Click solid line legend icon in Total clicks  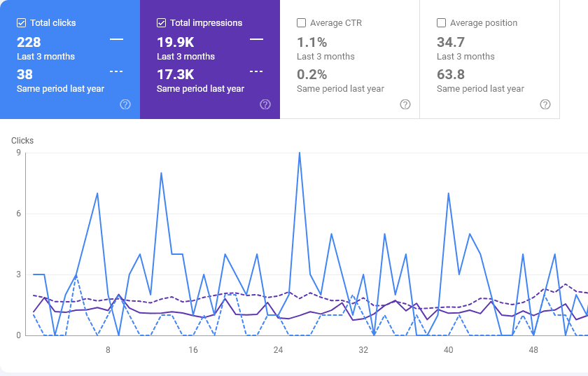pyautogui.click(x=116, y=39)
